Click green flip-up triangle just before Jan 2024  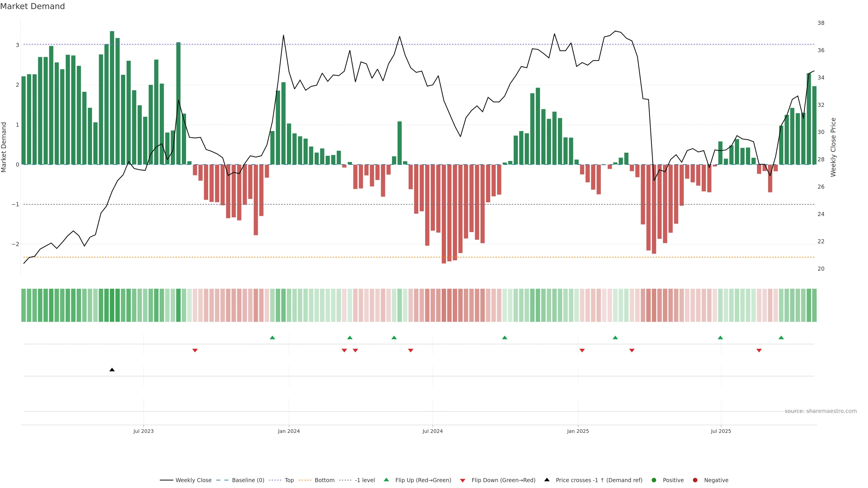272,338
